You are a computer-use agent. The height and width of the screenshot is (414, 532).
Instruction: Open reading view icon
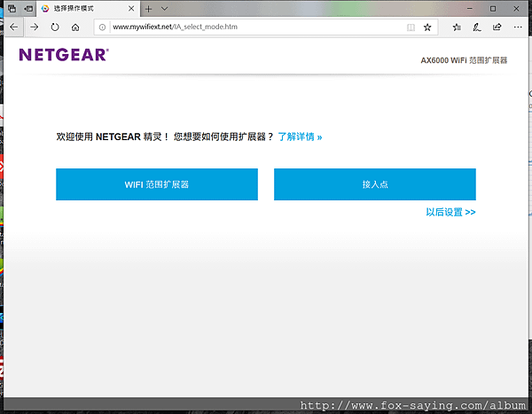(411, 27)
